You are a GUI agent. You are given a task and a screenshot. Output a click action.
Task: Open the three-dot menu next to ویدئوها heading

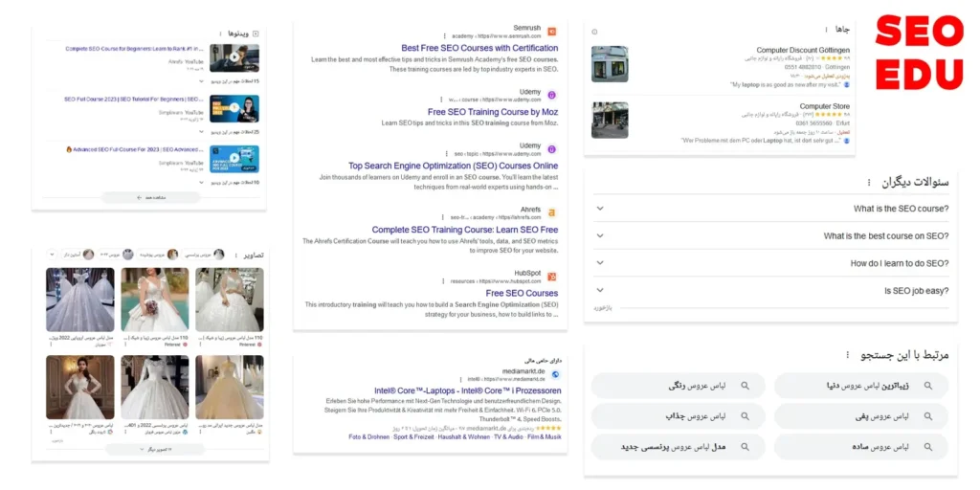tap(221, 33)
